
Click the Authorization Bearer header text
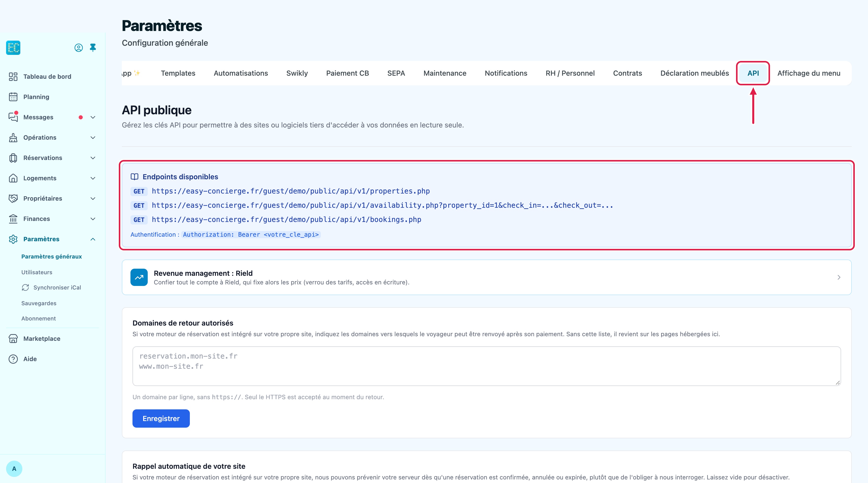click(251, 235)
